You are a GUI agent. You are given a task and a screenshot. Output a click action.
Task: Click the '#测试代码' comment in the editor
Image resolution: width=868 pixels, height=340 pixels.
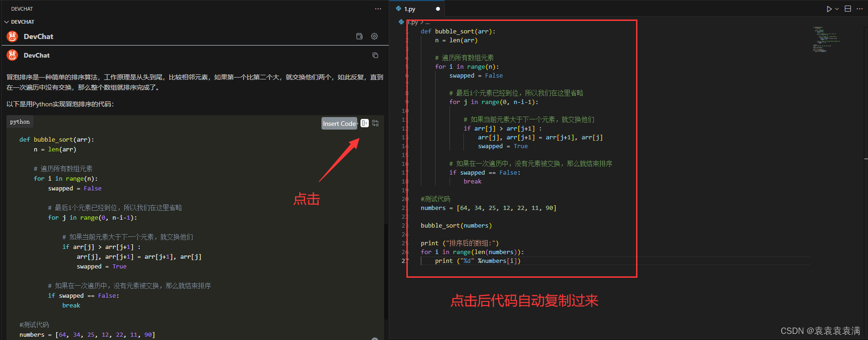pyautogui.click(x=435, y=199)
